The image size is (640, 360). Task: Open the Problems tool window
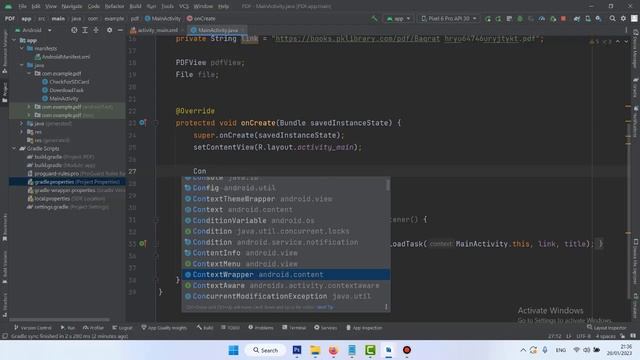point(261,327)
